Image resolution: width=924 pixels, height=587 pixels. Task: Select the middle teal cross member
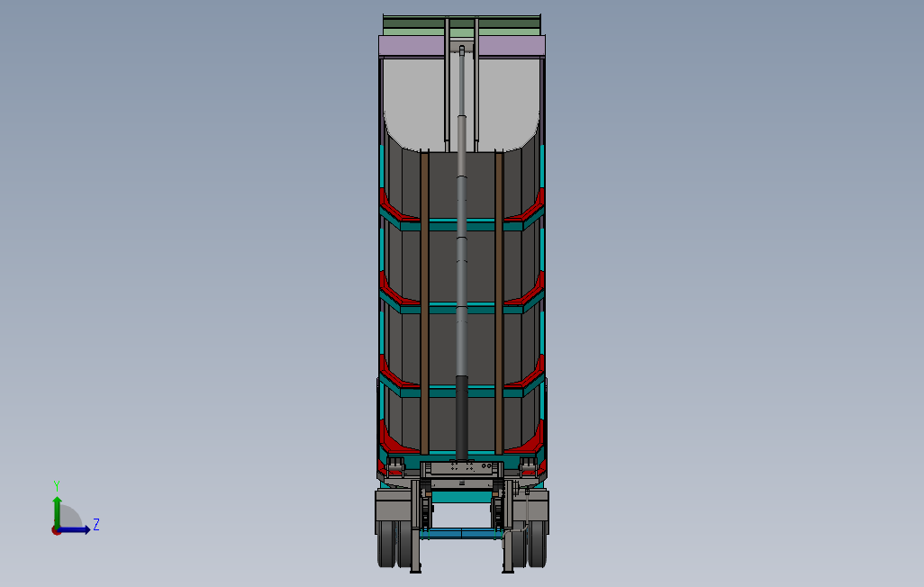(x=461, y=308)
